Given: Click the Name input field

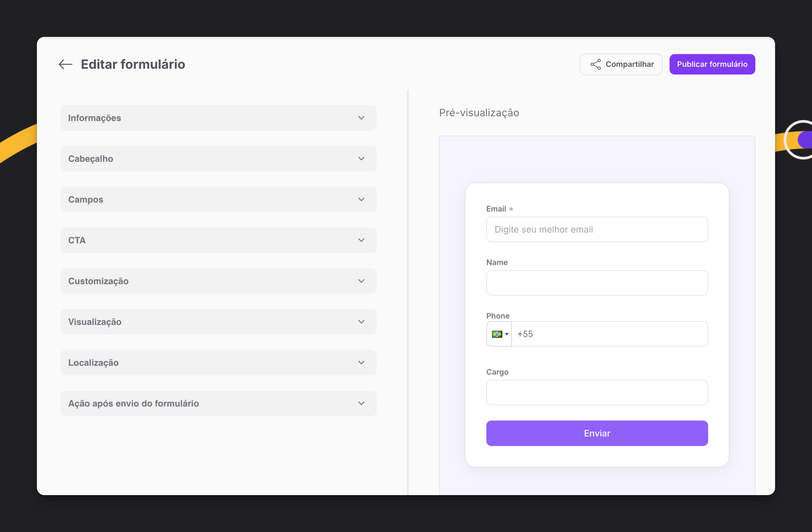Looking at the screenshot, I should click(x=597, y=283).
